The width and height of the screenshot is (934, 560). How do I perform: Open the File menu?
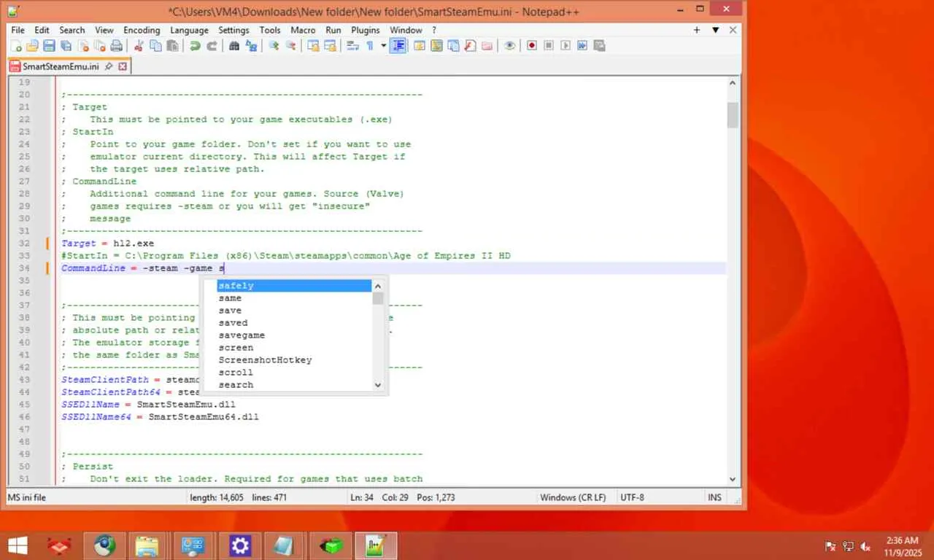click(18, 30)
